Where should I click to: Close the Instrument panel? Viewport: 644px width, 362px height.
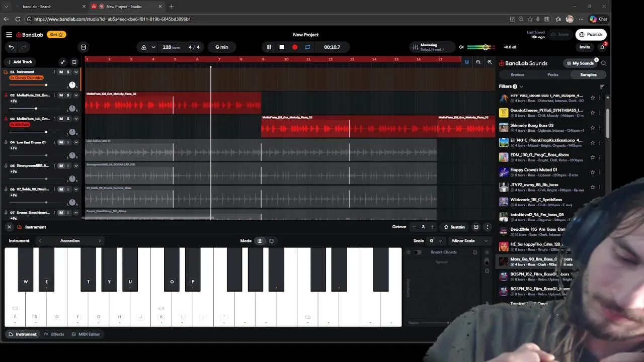pyautogui.click(x=9, y=227)
